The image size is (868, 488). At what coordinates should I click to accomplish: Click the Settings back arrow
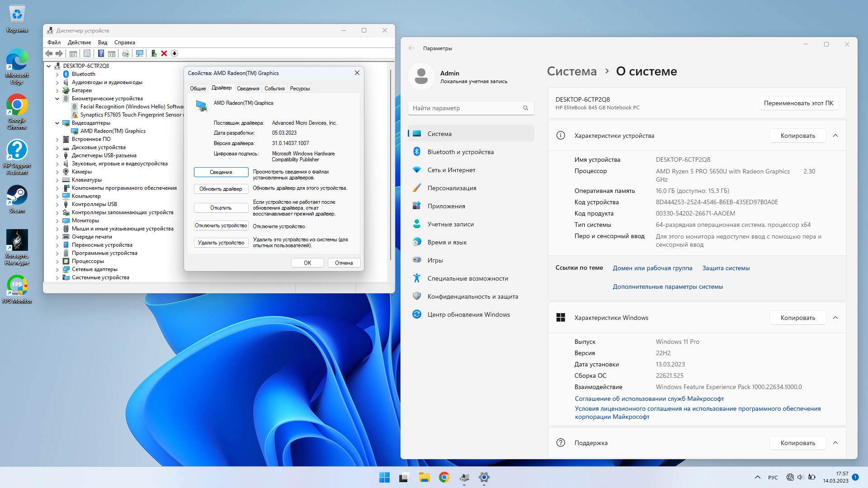[411, 48]
